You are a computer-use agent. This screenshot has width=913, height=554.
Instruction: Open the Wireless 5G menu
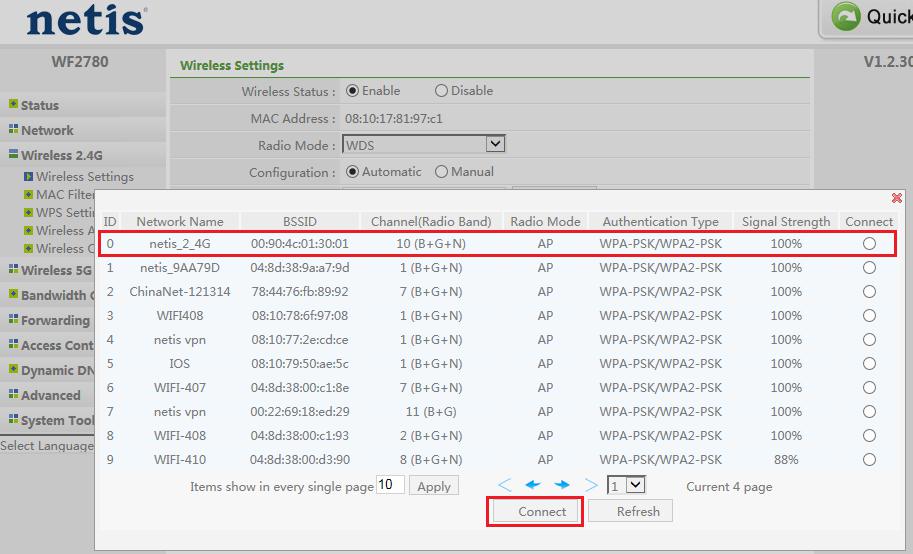point(55,270)
